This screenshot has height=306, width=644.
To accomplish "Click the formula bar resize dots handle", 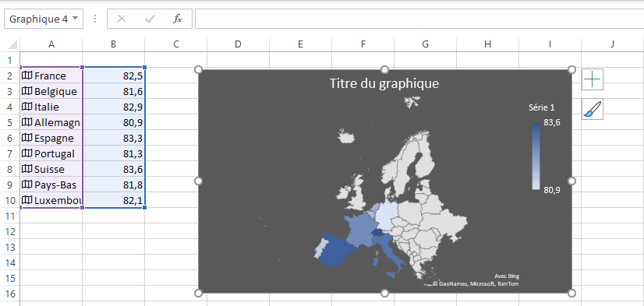I will 95,19.
